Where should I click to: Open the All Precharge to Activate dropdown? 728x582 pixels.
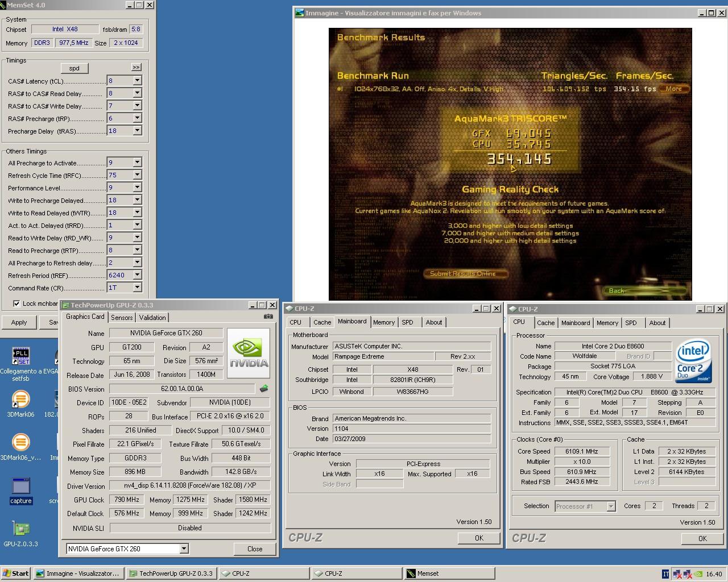[x=137, y=163]
